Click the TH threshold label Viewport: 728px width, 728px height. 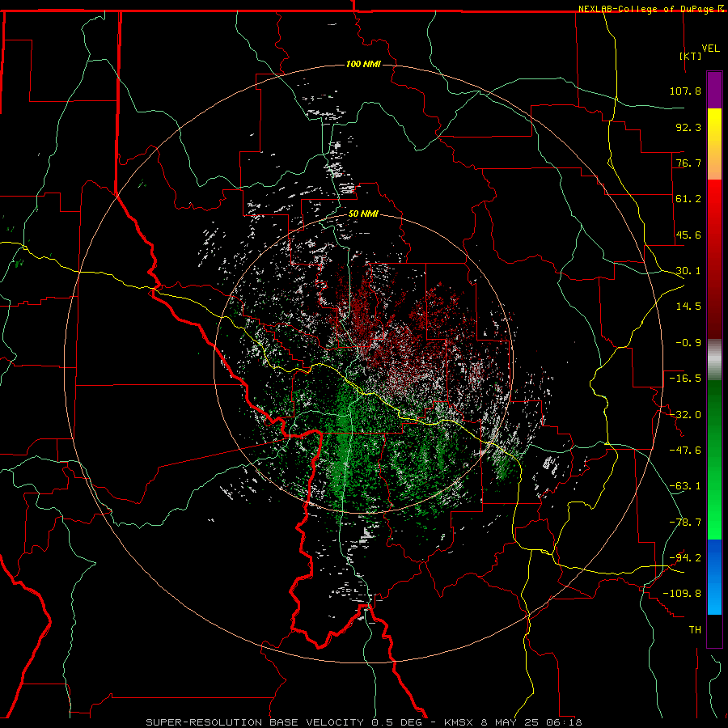(x=695, y=630)
